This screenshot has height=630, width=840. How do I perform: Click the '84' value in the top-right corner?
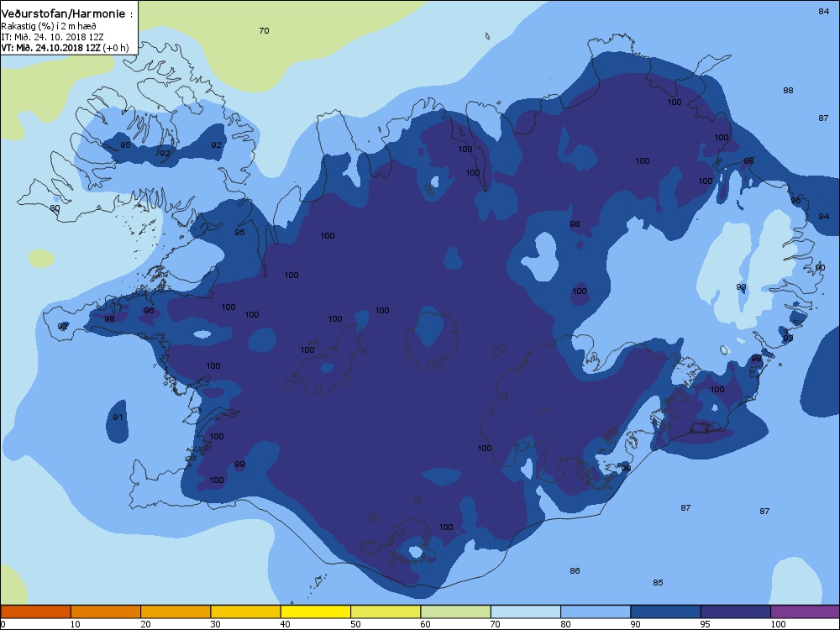point(823,11)
